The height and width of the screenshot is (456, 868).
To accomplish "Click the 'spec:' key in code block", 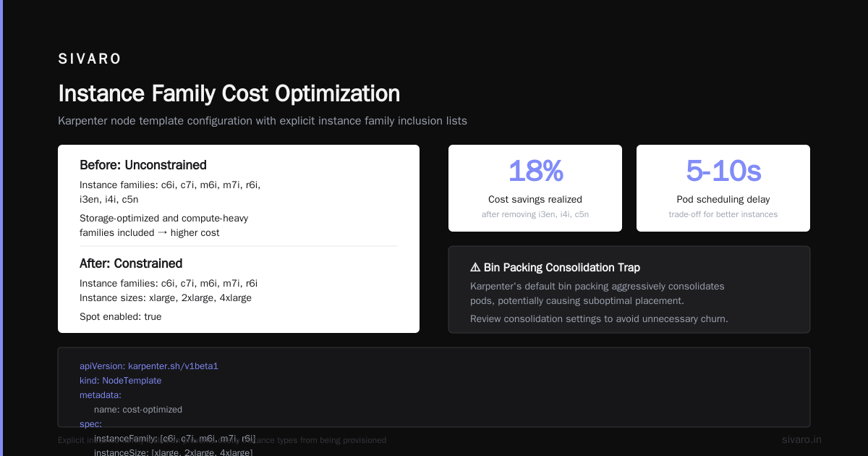I will (90, 423).
